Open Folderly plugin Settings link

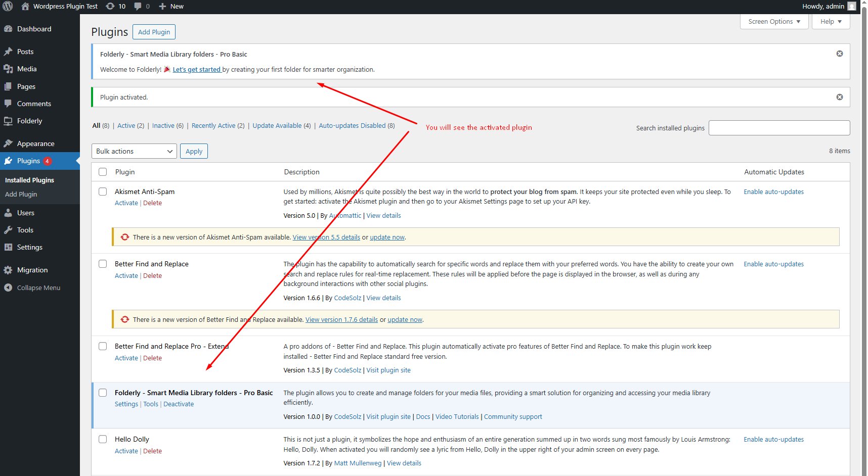coord(126,404)
